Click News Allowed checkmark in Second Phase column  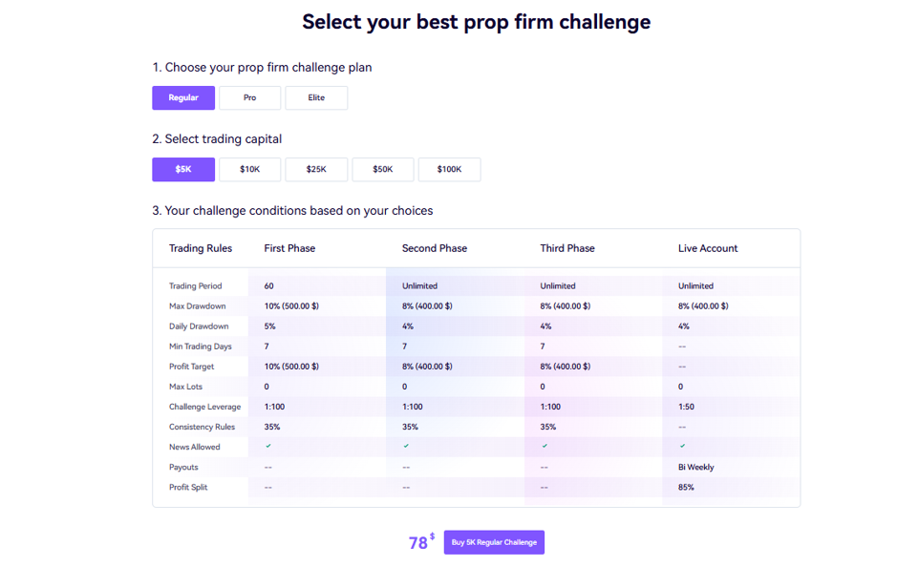point(406,446)
